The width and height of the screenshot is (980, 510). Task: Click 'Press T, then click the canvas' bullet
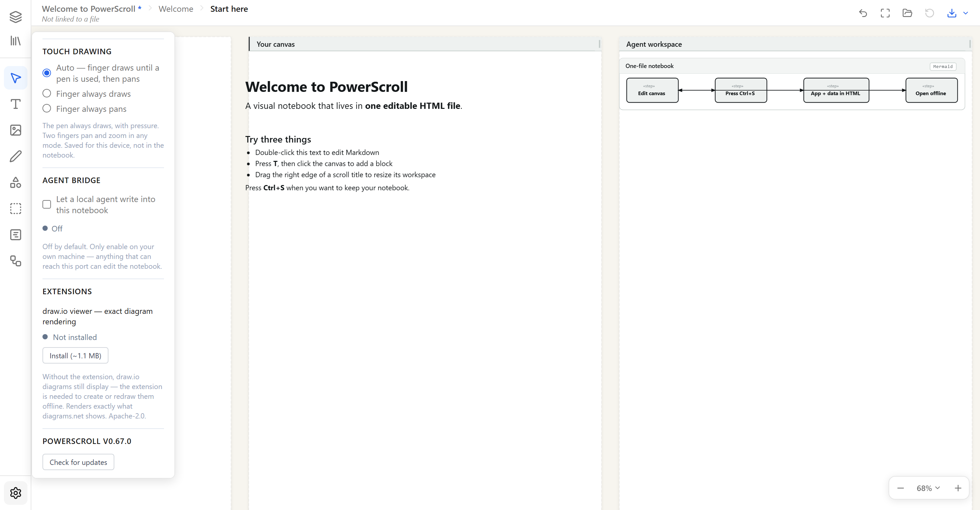pyautogui.click(x=324, y=164)
